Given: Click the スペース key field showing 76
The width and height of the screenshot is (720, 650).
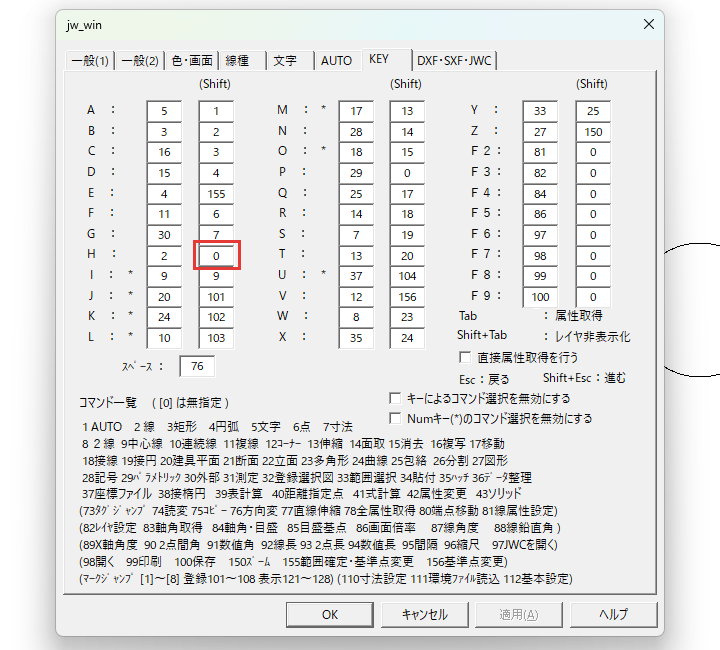Looking at the screenshot, I should tap(197, 366).
